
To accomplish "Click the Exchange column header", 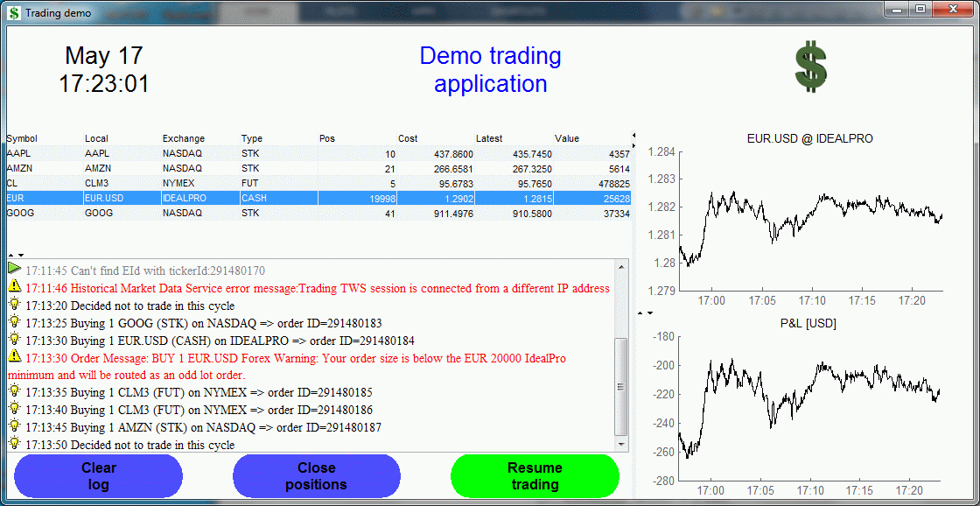I will coord(201,138).
